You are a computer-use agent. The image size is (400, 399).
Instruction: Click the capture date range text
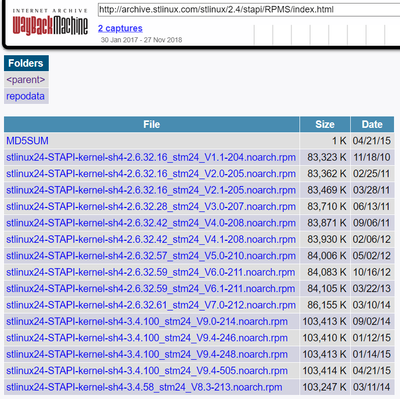[141, 40]
